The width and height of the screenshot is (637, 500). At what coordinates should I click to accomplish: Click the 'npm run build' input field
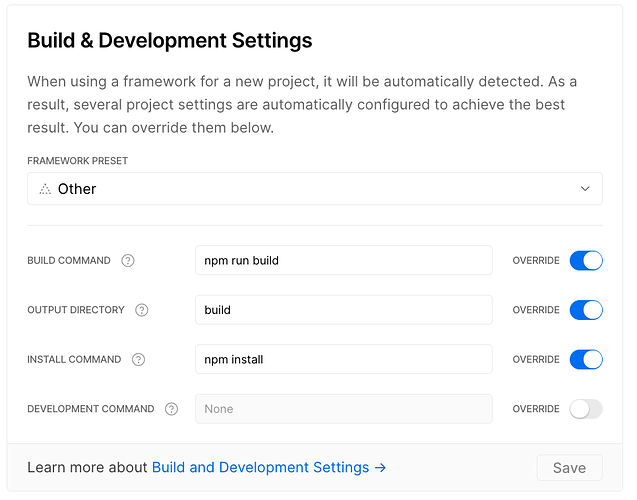click(x=343, y=261)
